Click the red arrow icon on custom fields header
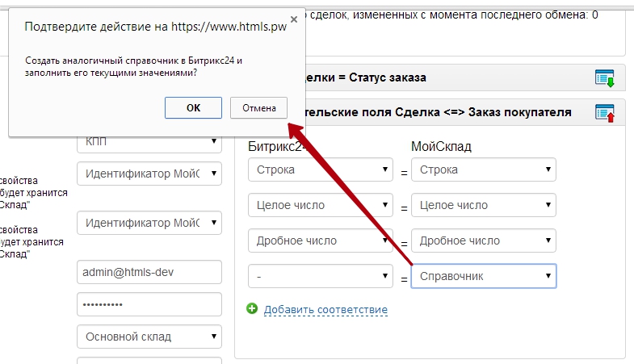 604,113
